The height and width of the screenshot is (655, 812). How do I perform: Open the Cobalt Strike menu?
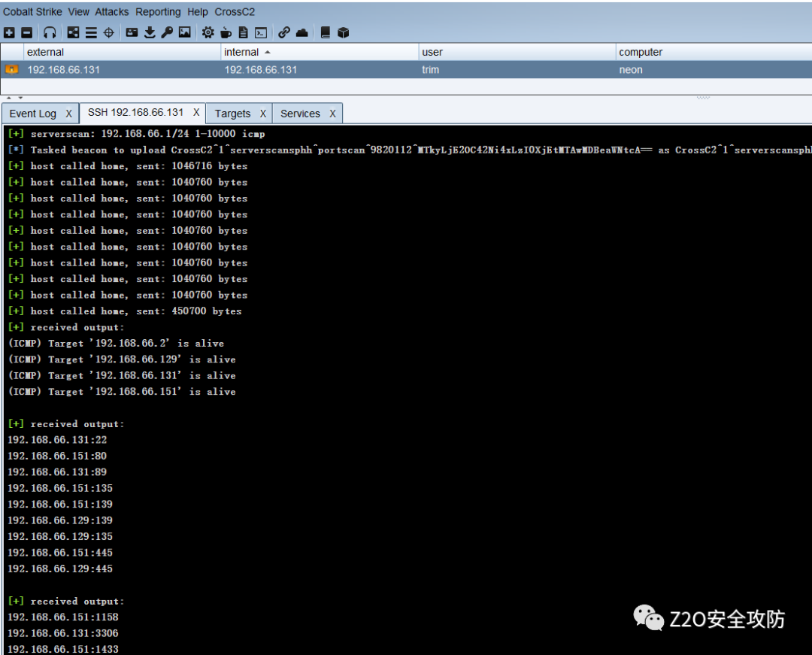[x=32, y=12]
